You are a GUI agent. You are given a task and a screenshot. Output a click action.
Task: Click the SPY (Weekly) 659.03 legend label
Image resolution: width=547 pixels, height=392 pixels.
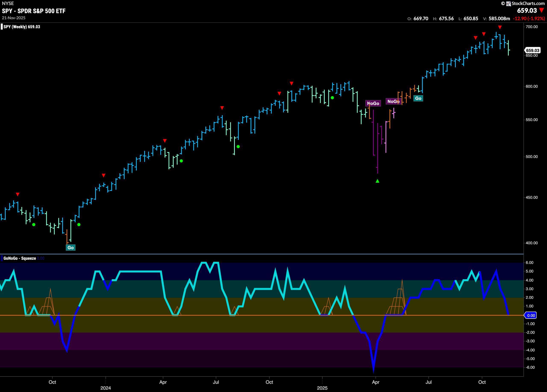coord(22,27)
